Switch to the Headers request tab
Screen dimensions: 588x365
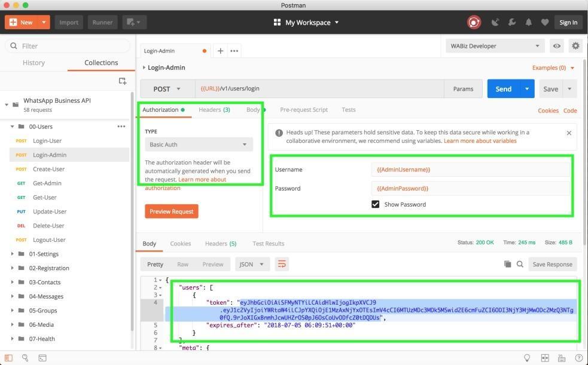214,110
